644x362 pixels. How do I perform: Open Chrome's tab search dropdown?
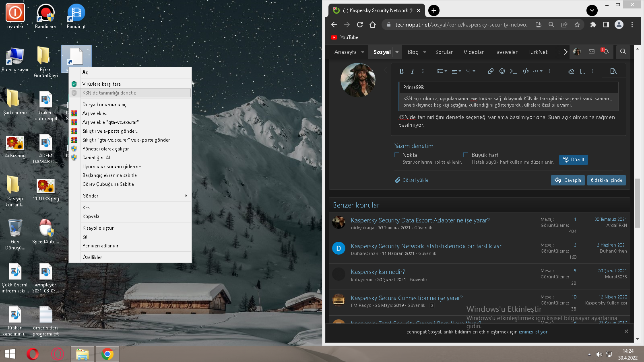(x=592, y=10)
